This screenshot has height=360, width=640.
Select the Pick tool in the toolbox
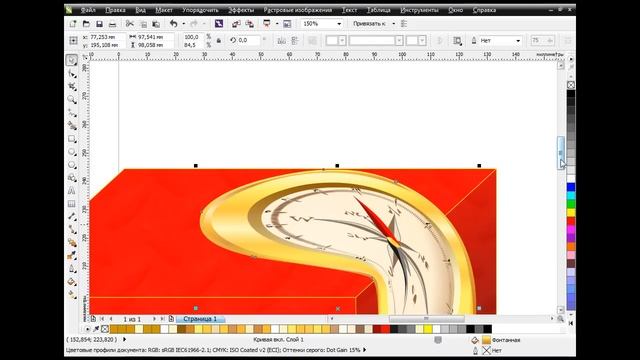pyautogui.click(x=71, y=60)
